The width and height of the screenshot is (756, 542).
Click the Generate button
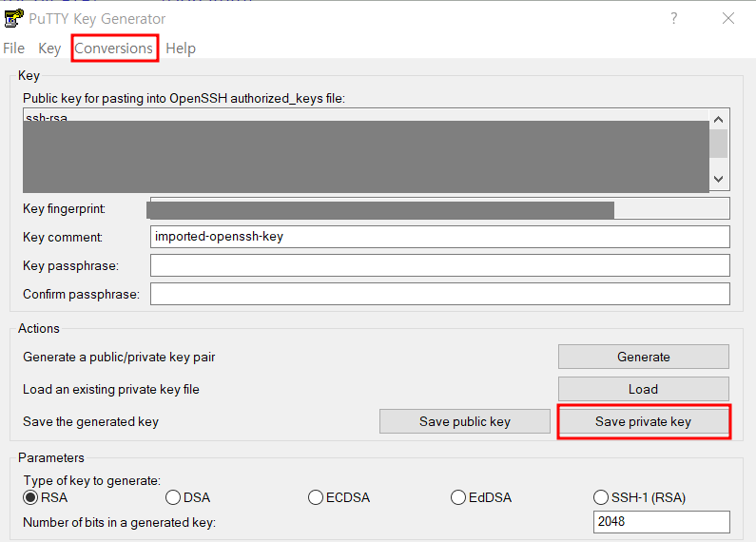click(x=643, y=357)
